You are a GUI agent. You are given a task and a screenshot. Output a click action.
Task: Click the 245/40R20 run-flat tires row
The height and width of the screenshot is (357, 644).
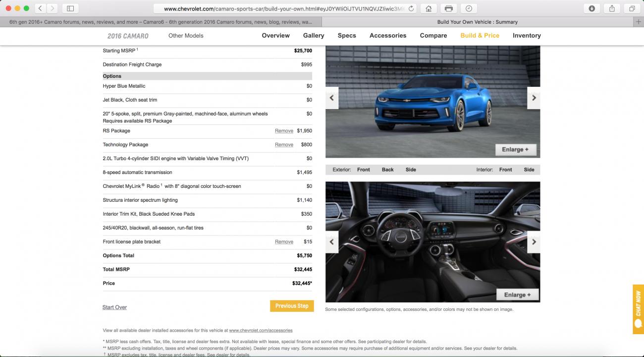coord(207,228)
